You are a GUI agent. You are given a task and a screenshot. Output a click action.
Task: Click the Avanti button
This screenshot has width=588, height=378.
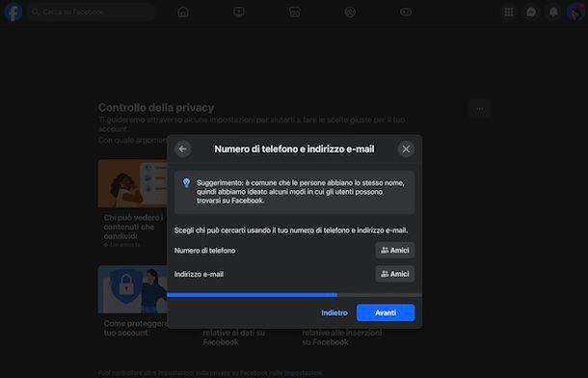point(386,312)
